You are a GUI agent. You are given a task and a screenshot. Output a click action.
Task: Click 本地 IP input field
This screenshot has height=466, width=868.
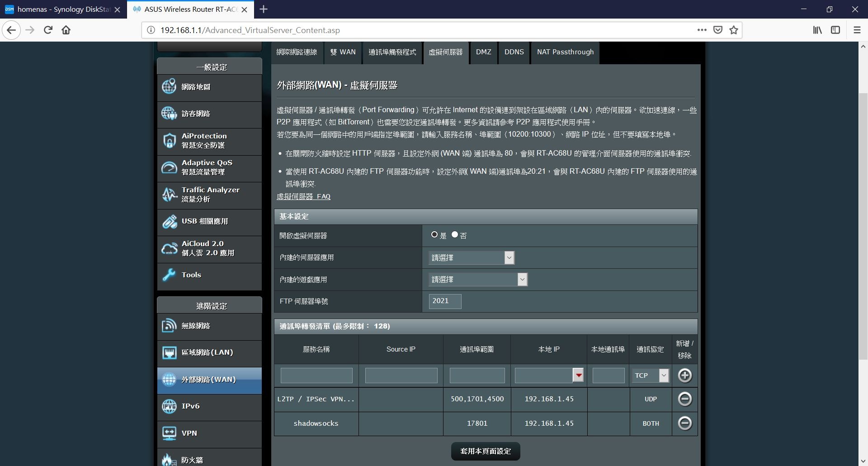(x=544, y=375)
